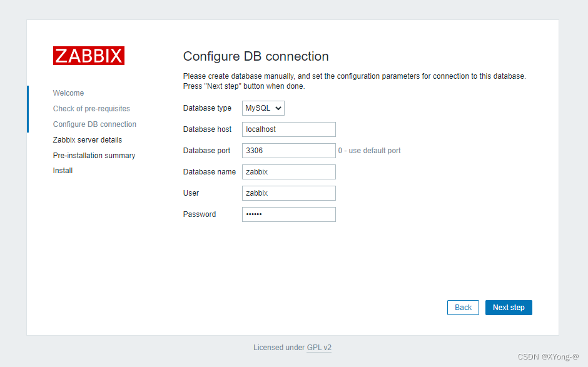Click the Password label

click(200, 214)
